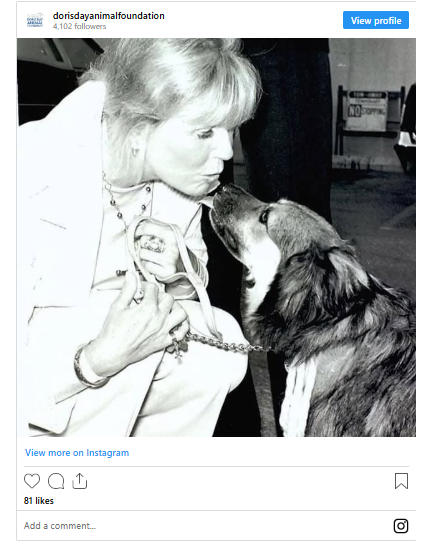This screenshot has height=554, width=436.
Task: Open Instagram via the camera logo icon
Action: pos(401,526)
